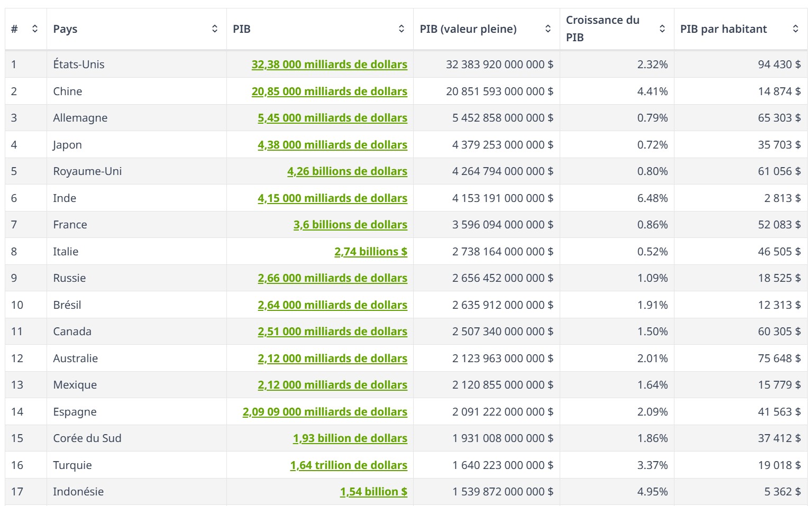This screenshot has width=812, height=506.
Task: Click the full value 1 640 223 000 000 $
Action: click(x=503, y=465)
